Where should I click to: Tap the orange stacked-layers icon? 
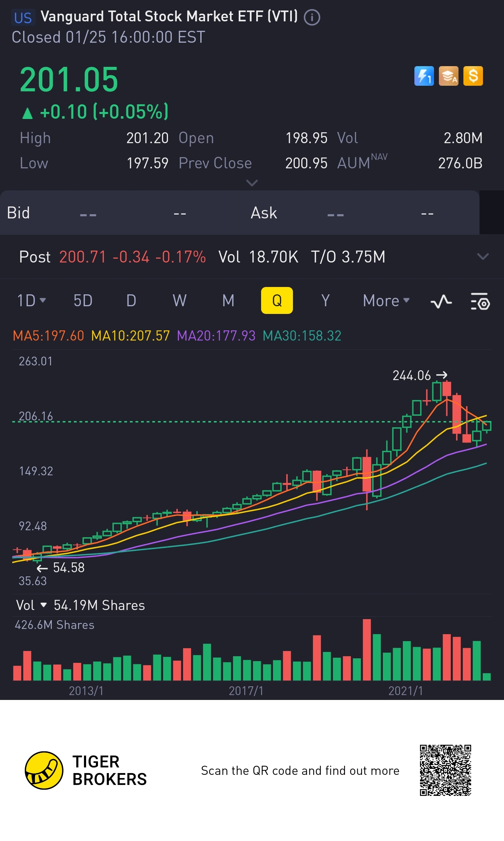point(448,76)
